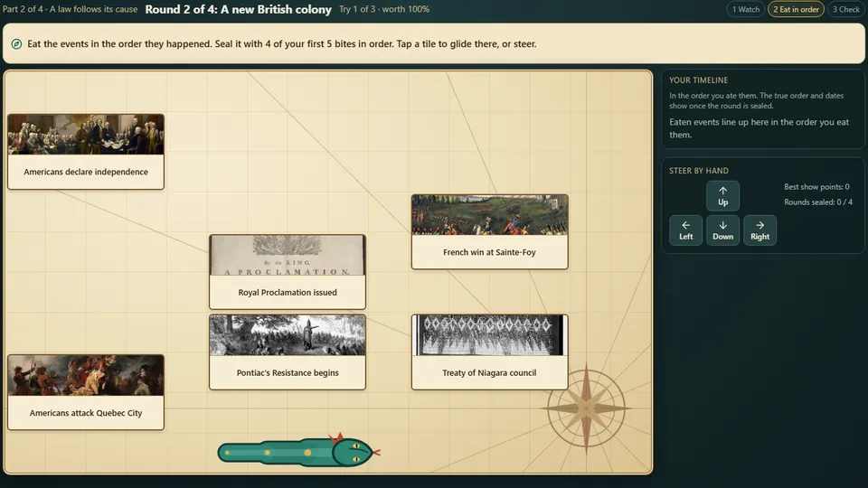Screen dimensions: 868x488
Task: Click the 'Eaten events line up here' placeholder text
Action: pos(759,128)
